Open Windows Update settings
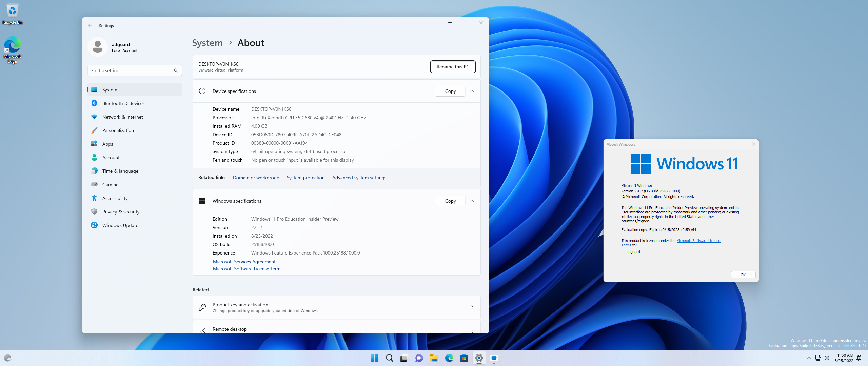The width and height of the screenshot is (868, 366). [x=135, y=225]
